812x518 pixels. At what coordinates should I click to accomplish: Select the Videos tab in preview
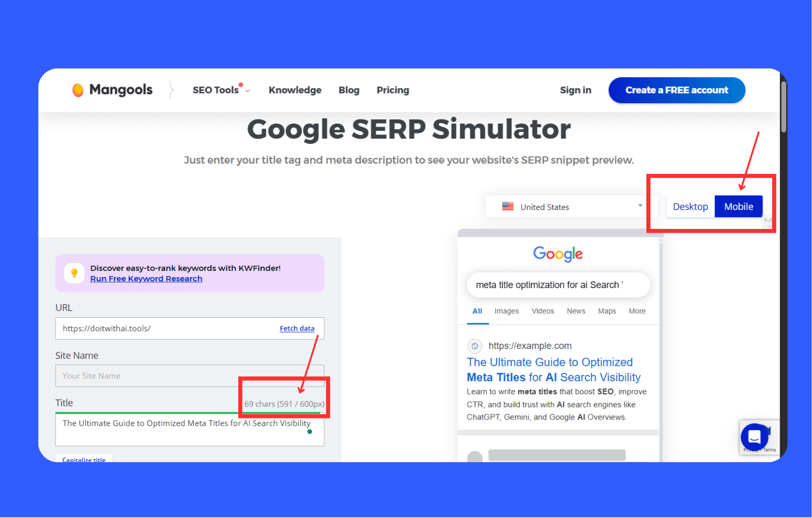point(543,311)
